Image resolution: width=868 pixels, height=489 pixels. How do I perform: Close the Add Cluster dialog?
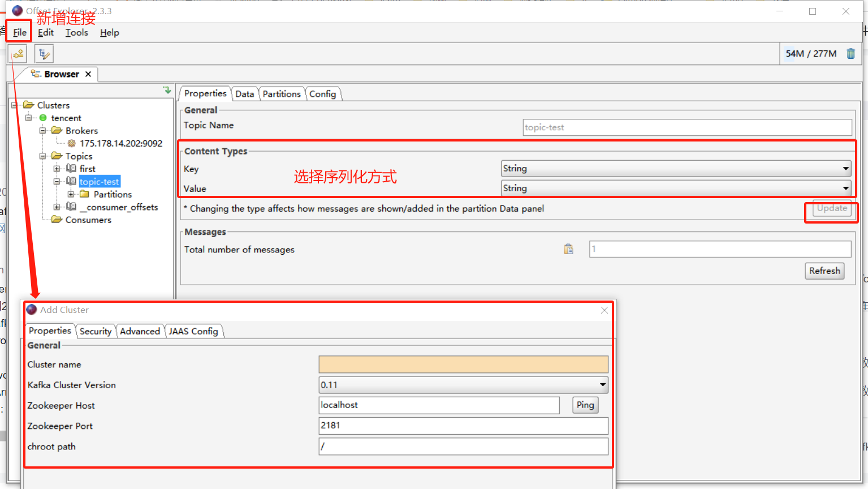coord(604,310)
